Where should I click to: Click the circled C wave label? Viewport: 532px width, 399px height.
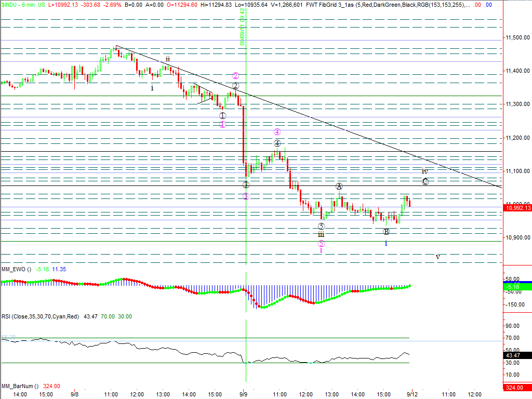pos(425,181)
